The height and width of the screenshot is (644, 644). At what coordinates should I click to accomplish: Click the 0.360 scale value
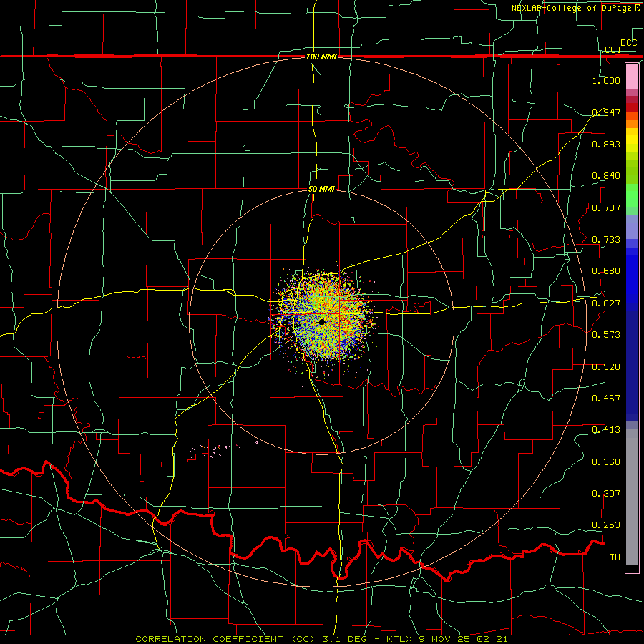click(x=606, y=462)
